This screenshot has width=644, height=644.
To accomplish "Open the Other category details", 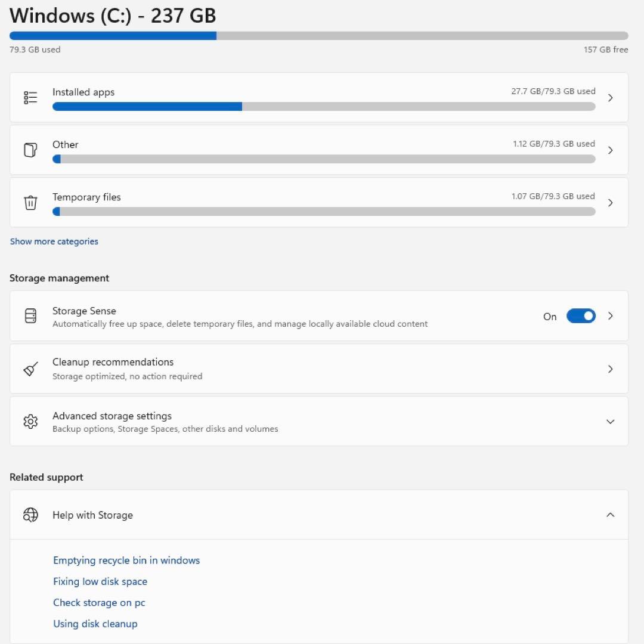I will coord(610,150).
